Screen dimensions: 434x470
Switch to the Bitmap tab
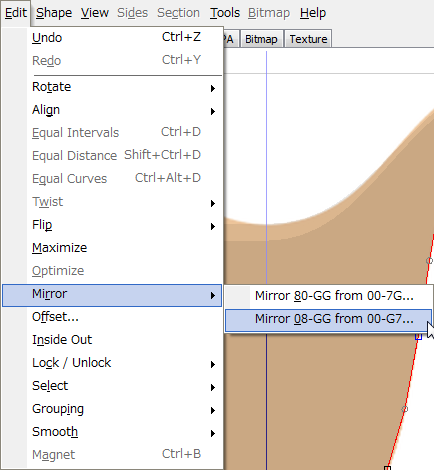pyautogui.click(x=261, y=39)
